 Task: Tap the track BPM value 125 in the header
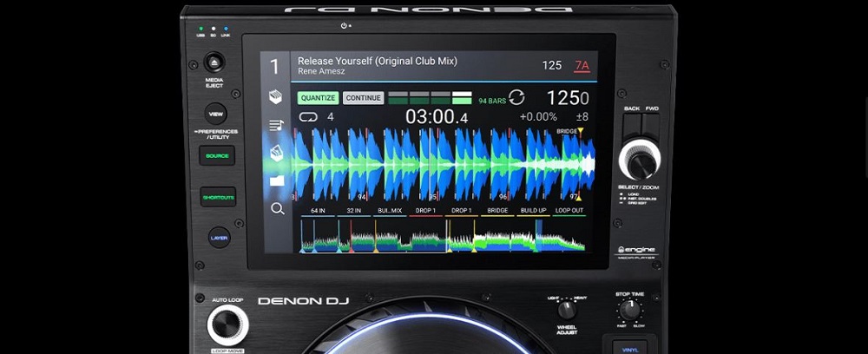[x=551, y=66]
